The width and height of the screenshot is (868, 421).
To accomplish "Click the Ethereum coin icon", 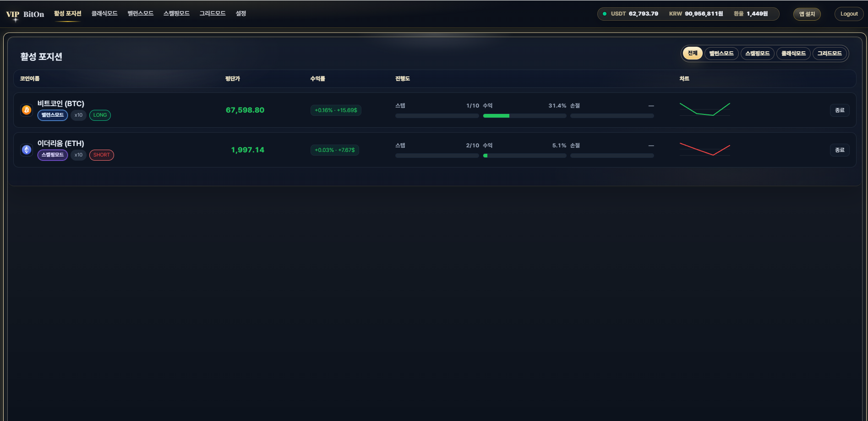I will tap(27, 150).
